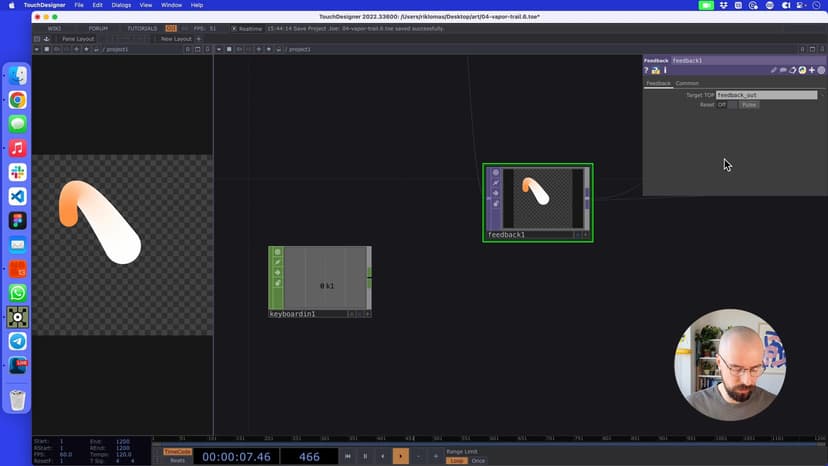Enable the Loop range limit option

(x=456, y=461)
